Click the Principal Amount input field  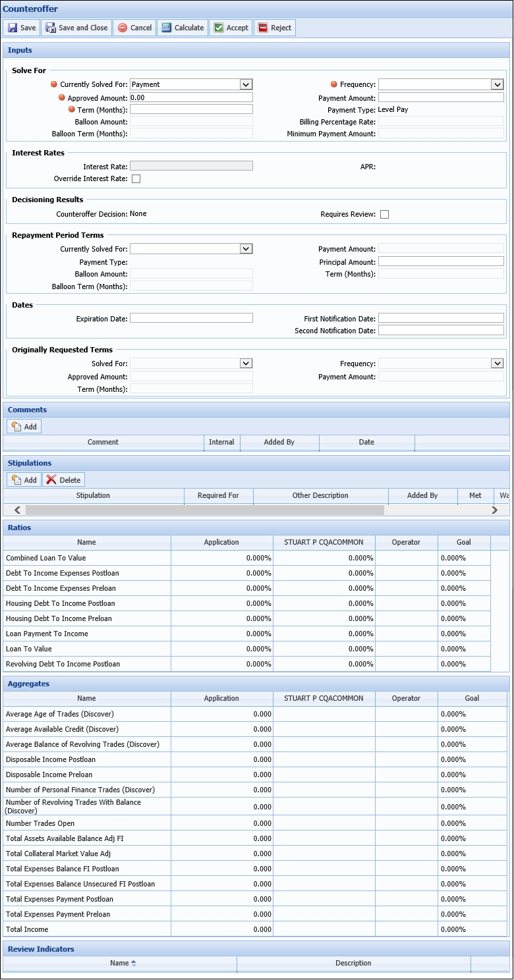(x=441, y=261)
